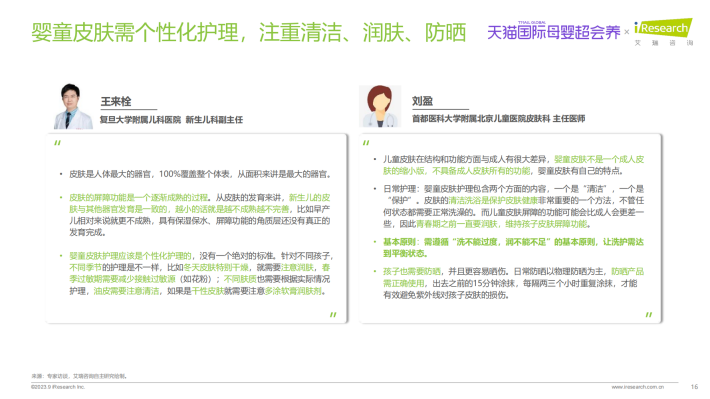Click the name heading 王来栓
This screenshot has height=399, width=710.
[116, 101]
